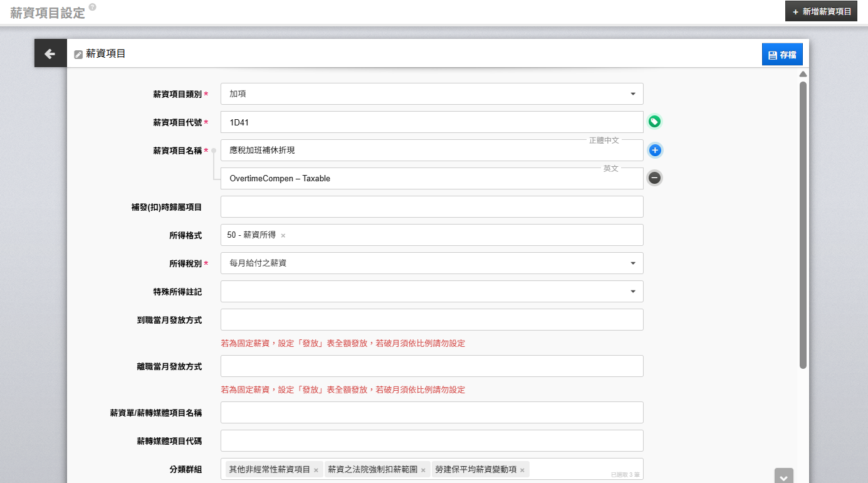
Task: Click the back arrow button
Action: tap(50, 54)
